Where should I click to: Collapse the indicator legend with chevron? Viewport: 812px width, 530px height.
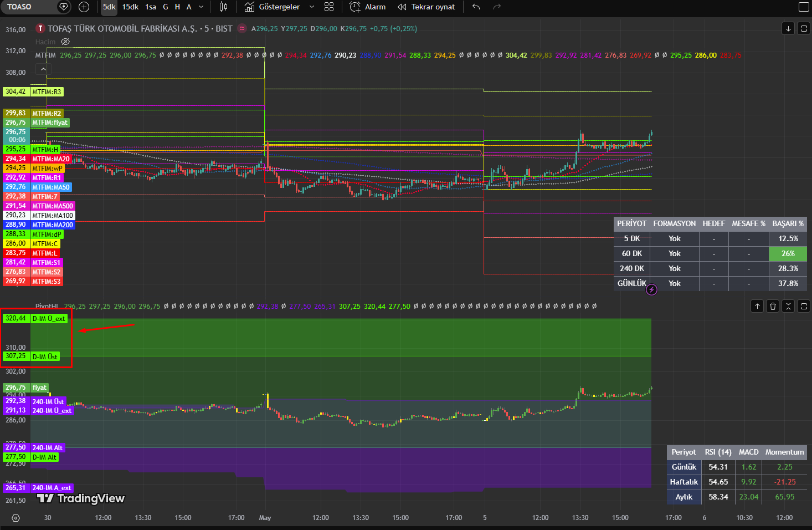tap(43, 69)
